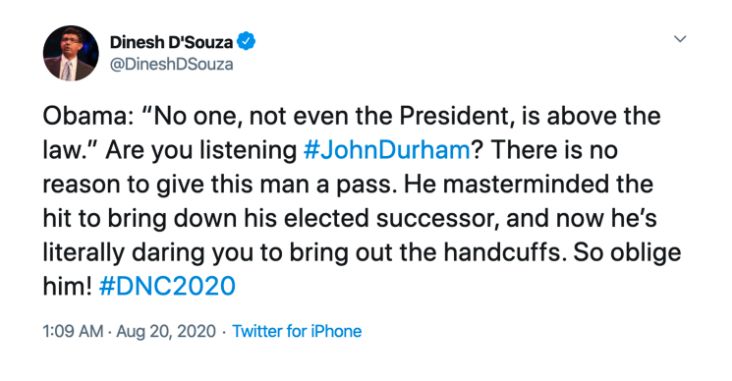Click the word "Obama:" in the tweet
This screenshot has width=732, height=381.
[88, 116]
